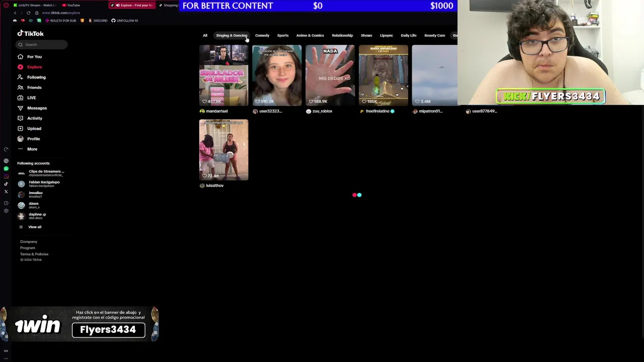Open Messages in TikTok sidebar

coord(32,108)
